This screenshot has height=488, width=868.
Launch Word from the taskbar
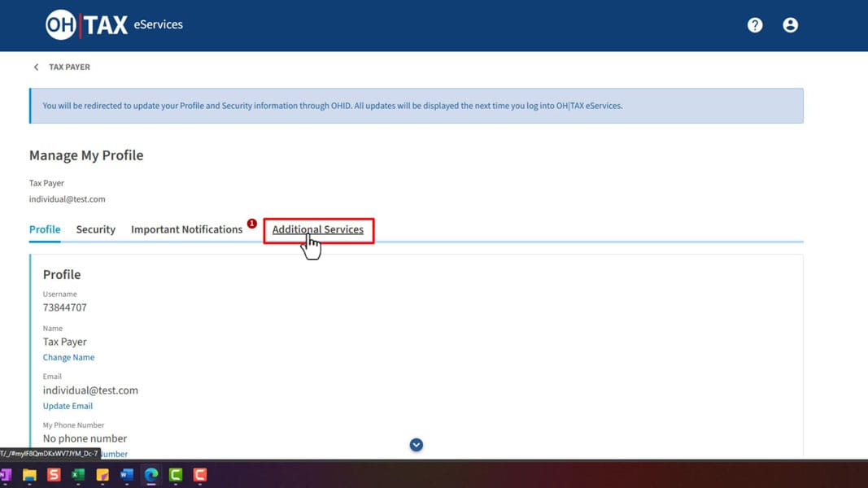click(127, 475)
